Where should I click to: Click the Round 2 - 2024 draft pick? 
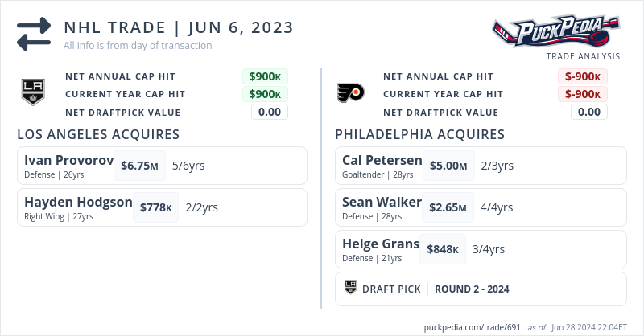point(472,289)
